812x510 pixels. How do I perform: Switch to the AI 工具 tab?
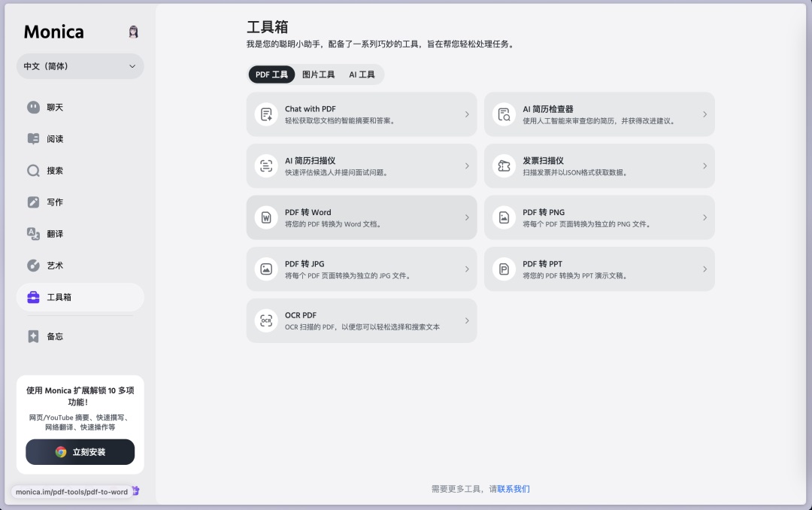[x=362, y=74]
